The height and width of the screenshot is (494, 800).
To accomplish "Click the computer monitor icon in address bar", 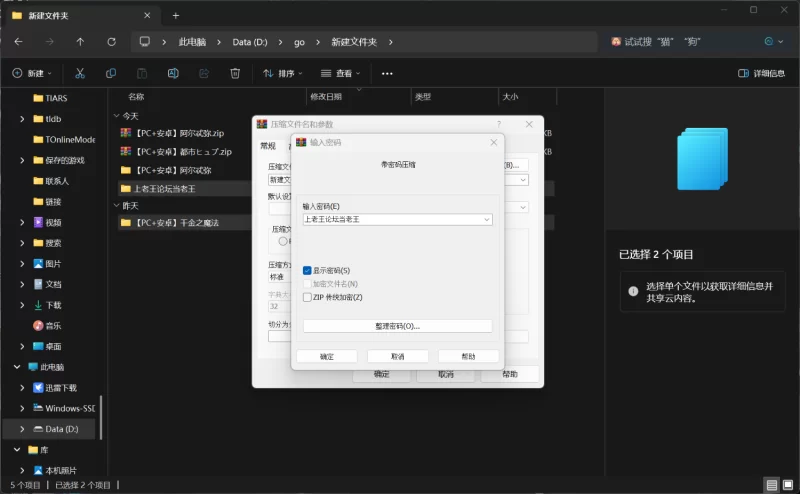I will click(145, 42).
